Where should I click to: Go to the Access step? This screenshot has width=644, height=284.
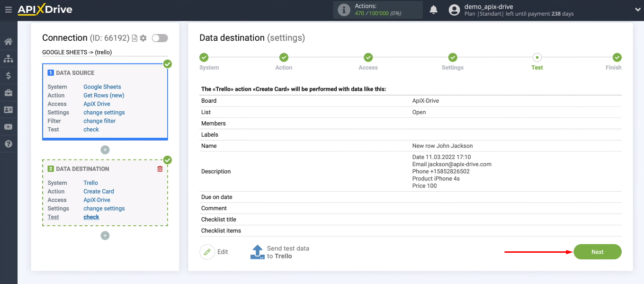click(368, 58)
